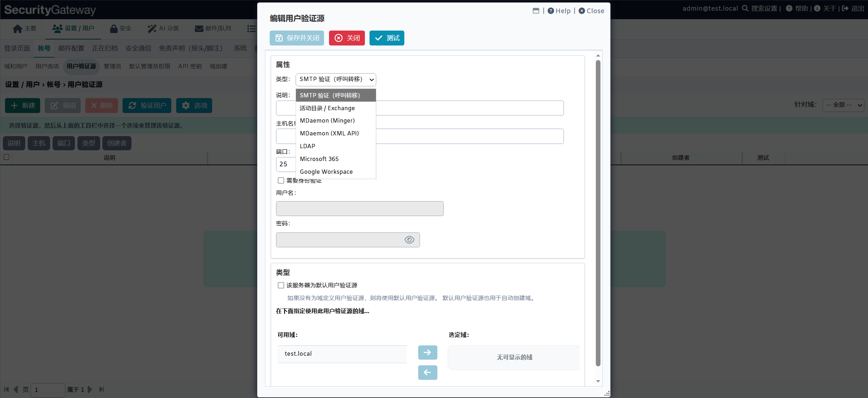
Task: Click 验证用户 refresh toolbar button
Action: click(x=147, y=106)
